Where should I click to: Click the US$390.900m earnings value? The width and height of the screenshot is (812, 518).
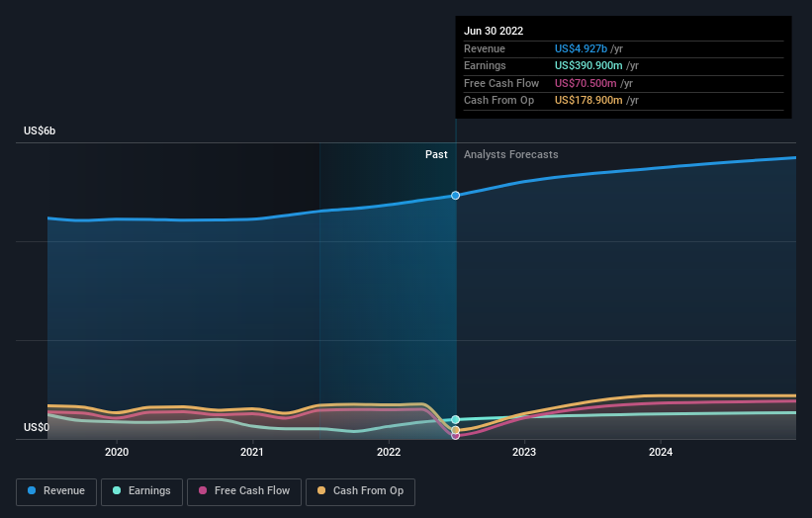click(588, 65)
